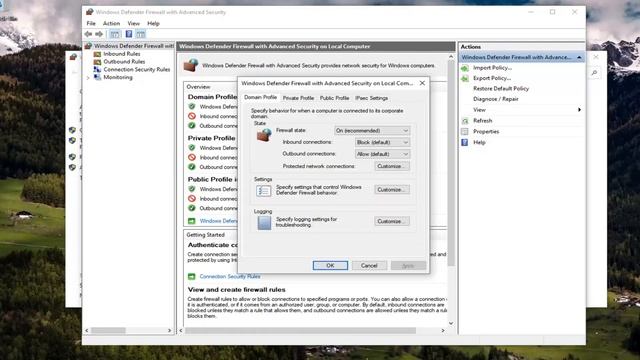Click the Settings list icon in dialog

(263, 191)
